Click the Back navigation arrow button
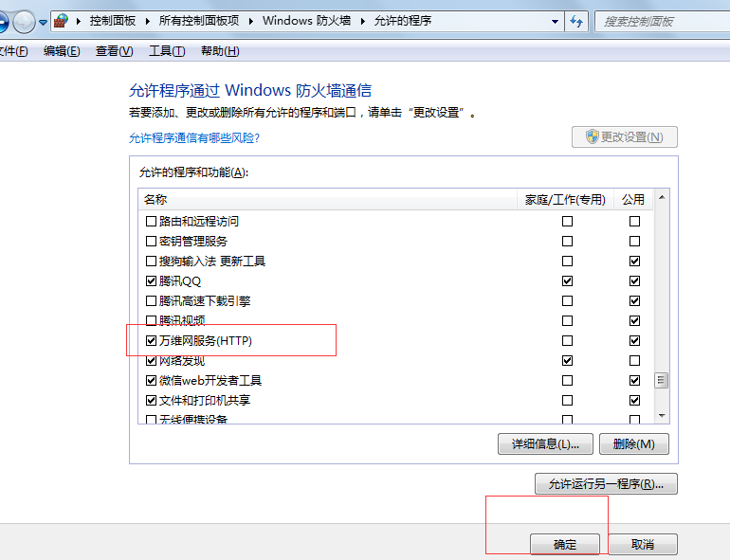The width and height of the screenshot is (730, 560). (x=3, y=21)
